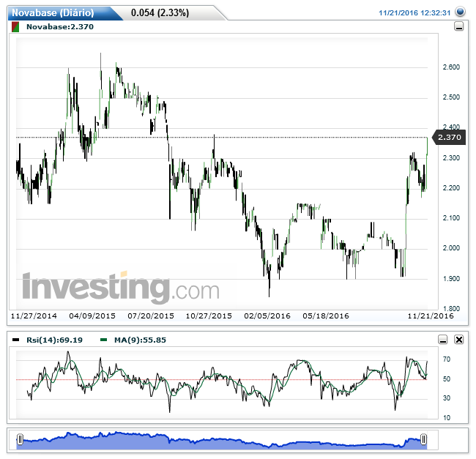This screenshot has width=476, height=459.
Task: Click the 02/05/2016 date axis label
Action: [267, 316]
